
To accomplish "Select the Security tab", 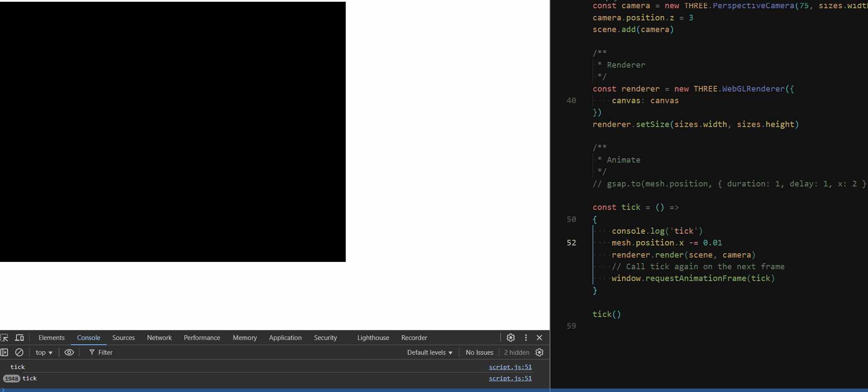I will coord(325,338).
